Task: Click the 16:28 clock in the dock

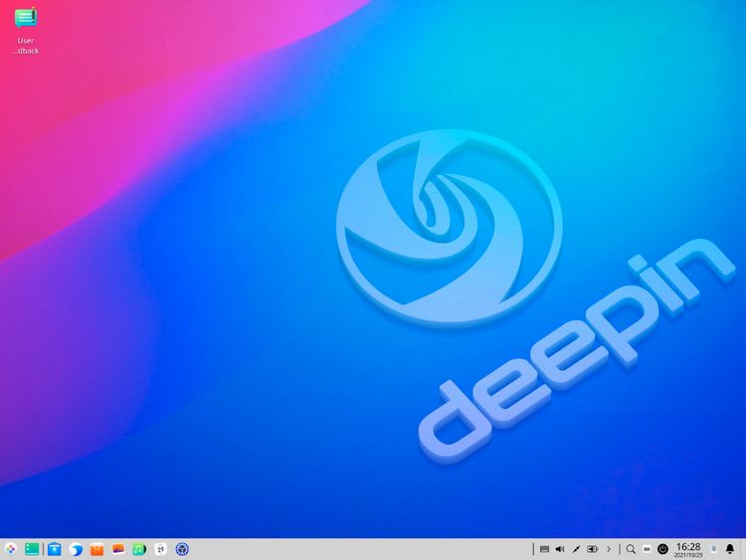Action: (688, 549)
